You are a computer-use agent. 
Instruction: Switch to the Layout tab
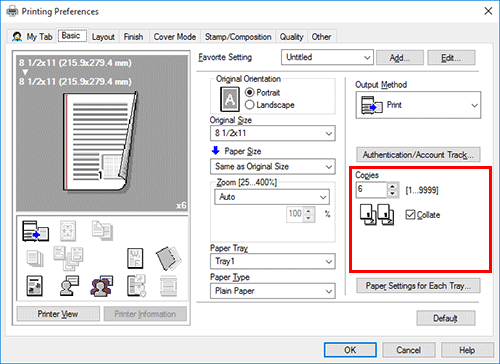pyautogui.click(x=103, y=37)
